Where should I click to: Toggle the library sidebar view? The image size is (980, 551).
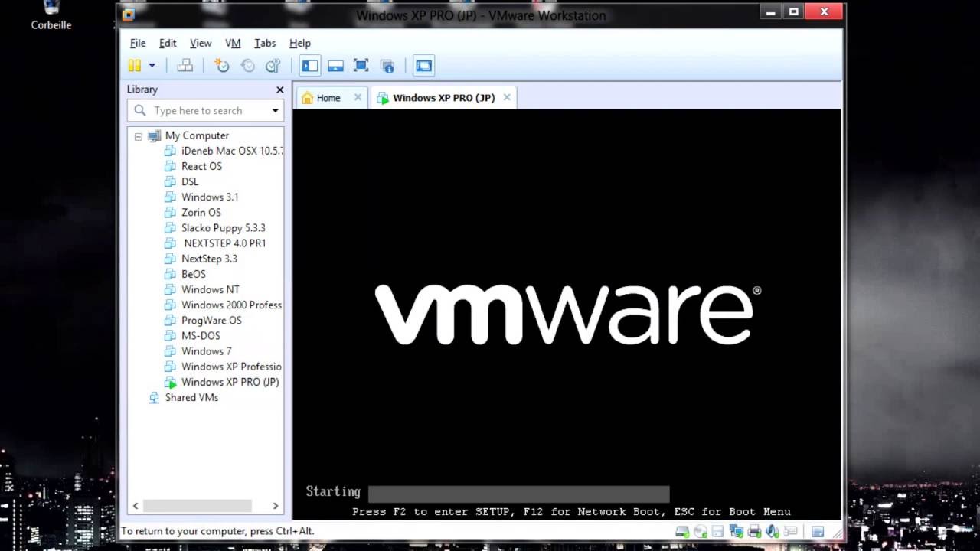pos(309,66)
